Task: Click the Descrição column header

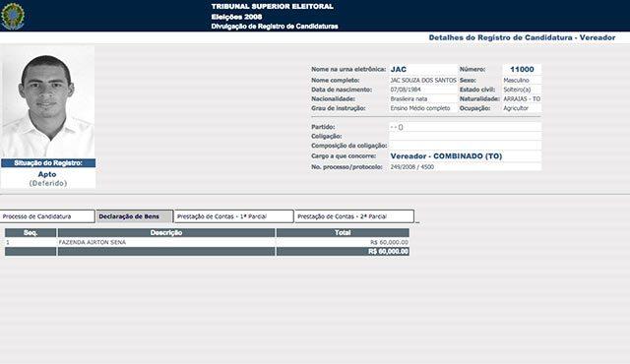Action: (166, 233)
